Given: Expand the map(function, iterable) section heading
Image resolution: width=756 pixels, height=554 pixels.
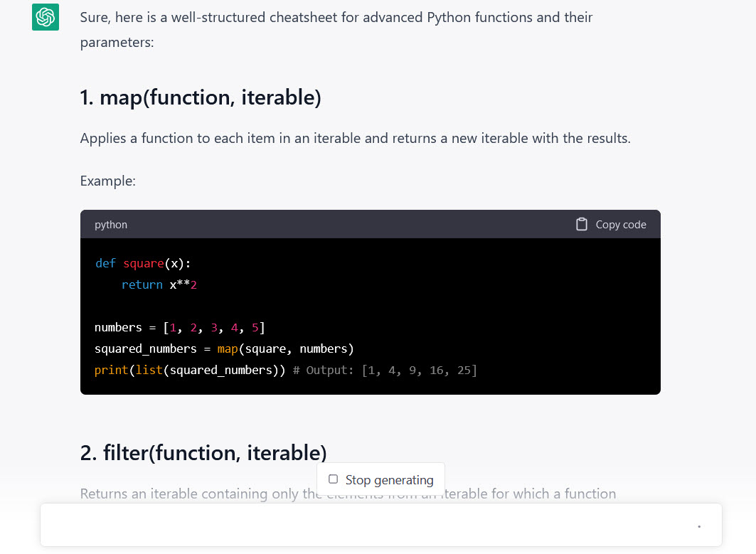Looking at the screenshot, I should (201, 97).
